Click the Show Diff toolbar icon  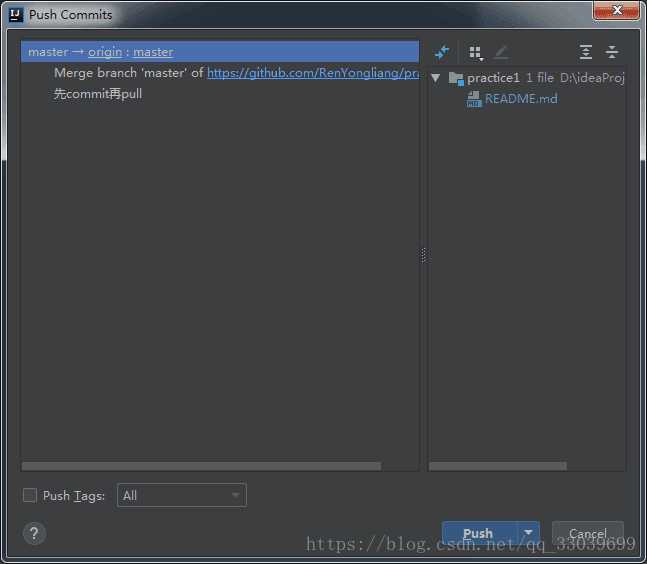tap(442, 52)
